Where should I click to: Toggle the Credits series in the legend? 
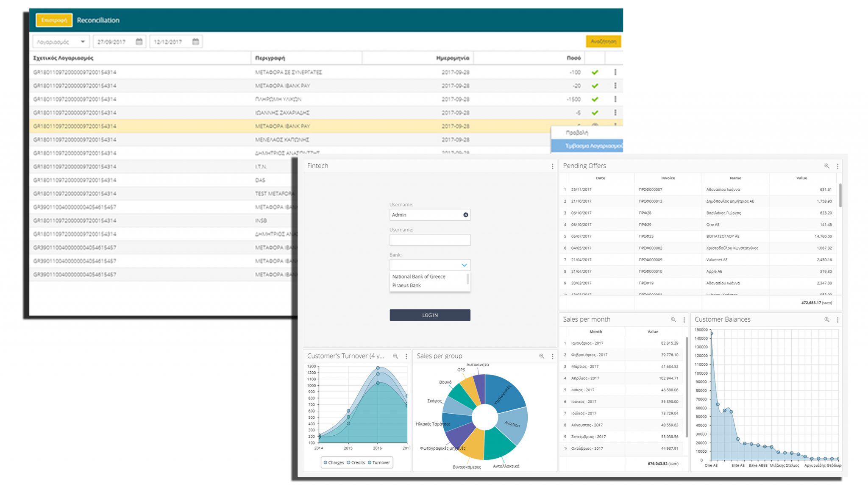pyautogui.click(x=356, y=462)
